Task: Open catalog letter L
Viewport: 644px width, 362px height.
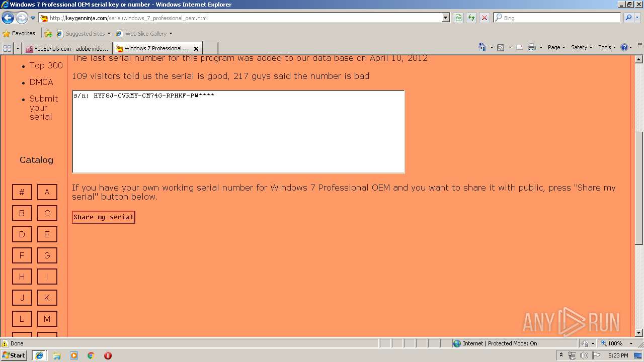Action: coord(22,319)
